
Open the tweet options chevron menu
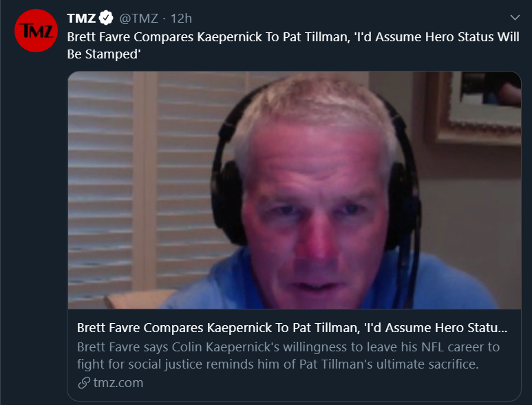point(515,17)
